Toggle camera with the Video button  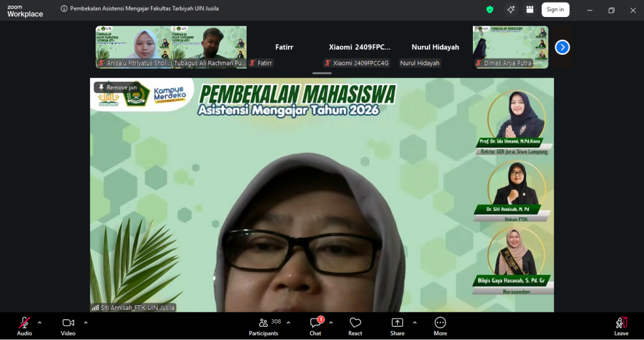68,326
